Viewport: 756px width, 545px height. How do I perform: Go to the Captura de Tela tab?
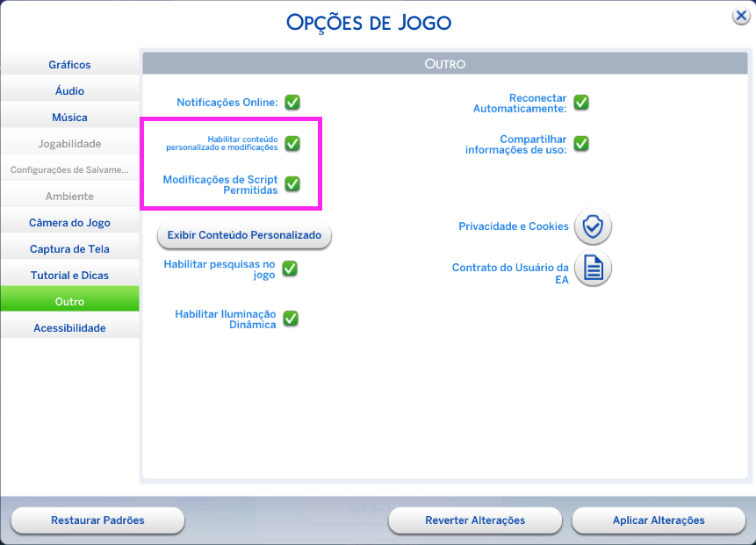tap(70, 249)
